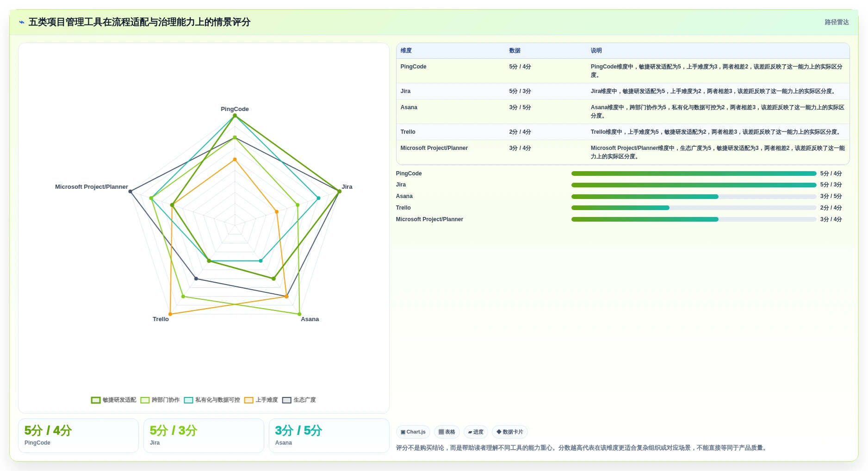Click the Microsoft Project/Planner progress bar
868x471 pixels.
coord(694,219)
